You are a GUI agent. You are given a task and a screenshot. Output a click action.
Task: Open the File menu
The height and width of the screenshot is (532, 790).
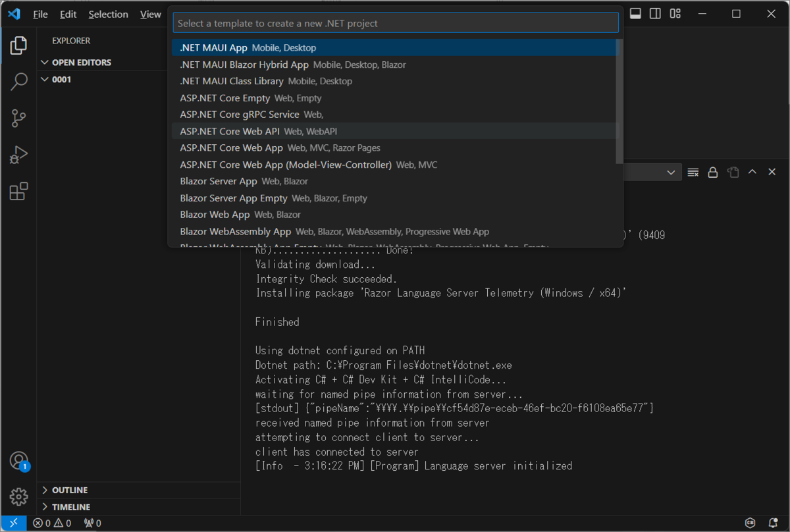[40, 14]
